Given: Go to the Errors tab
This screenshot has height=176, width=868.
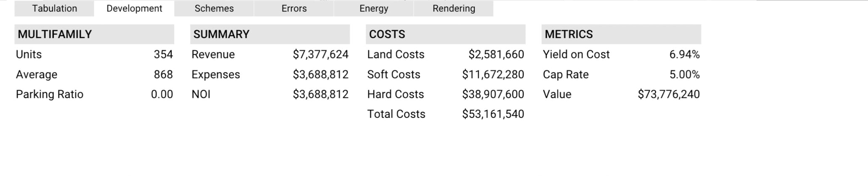Looking at the screenshot, I should pos(294,8).
